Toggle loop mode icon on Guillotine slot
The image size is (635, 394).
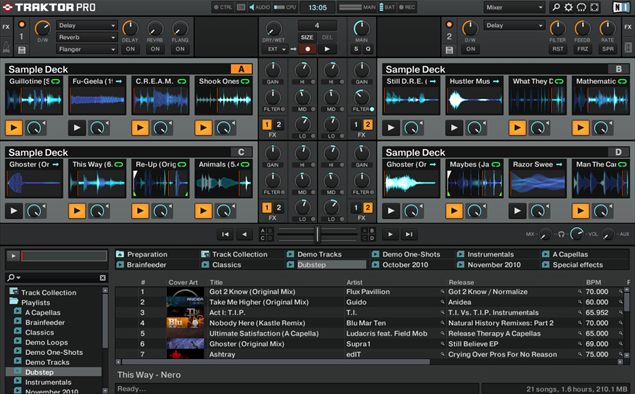click(55, 81)
